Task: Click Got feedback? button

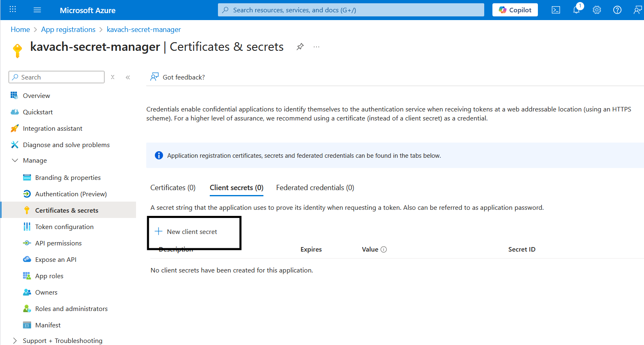Action: point(177,77)
